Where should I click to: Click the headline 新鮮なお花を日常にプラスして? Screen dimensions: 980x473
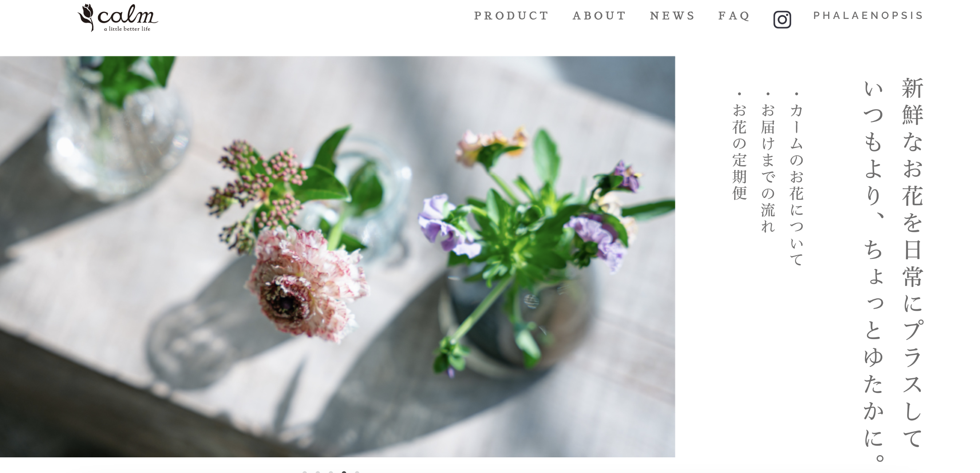click(x=912, y=263)
